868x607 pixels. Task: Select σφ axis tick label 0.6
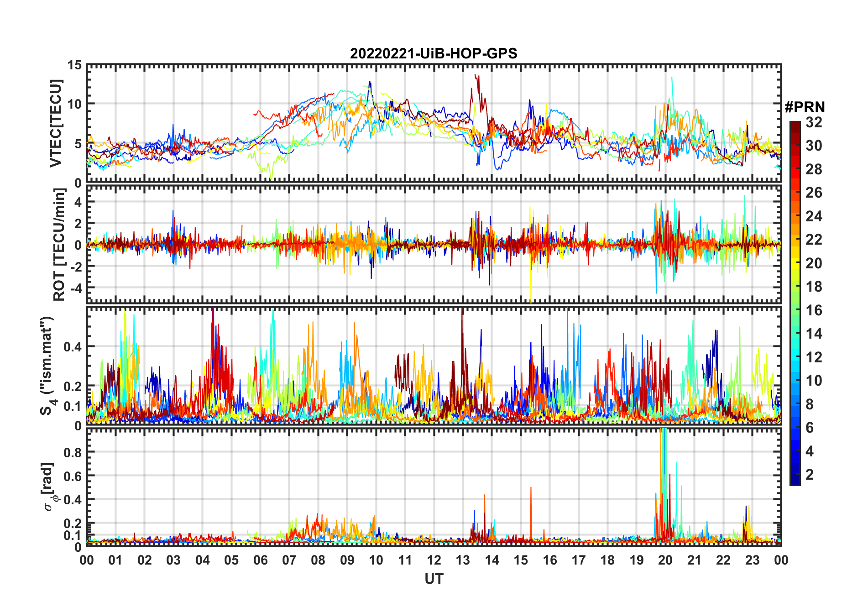point(73,476)
